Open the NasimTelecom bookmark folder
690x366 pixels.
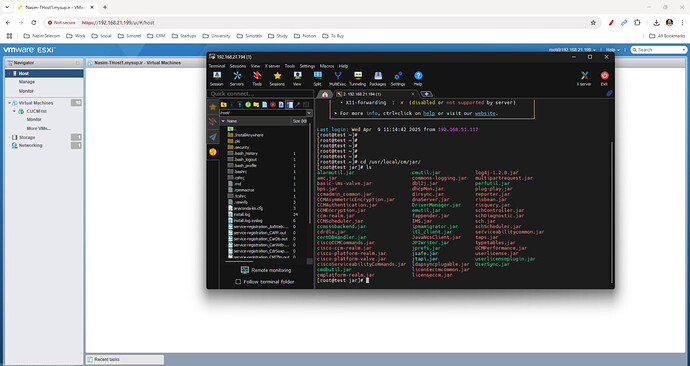point(41,36)
